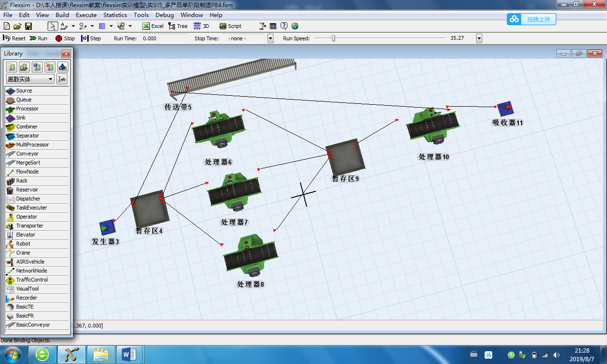Click the volume icon in system tray

556,355
